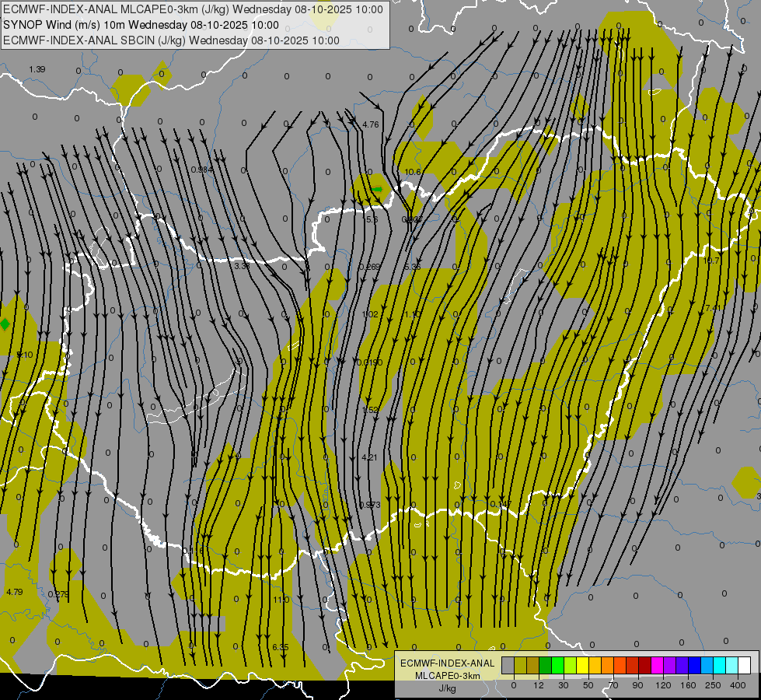Click the map value '1.52'
The image size is (761, 700).
370,410
